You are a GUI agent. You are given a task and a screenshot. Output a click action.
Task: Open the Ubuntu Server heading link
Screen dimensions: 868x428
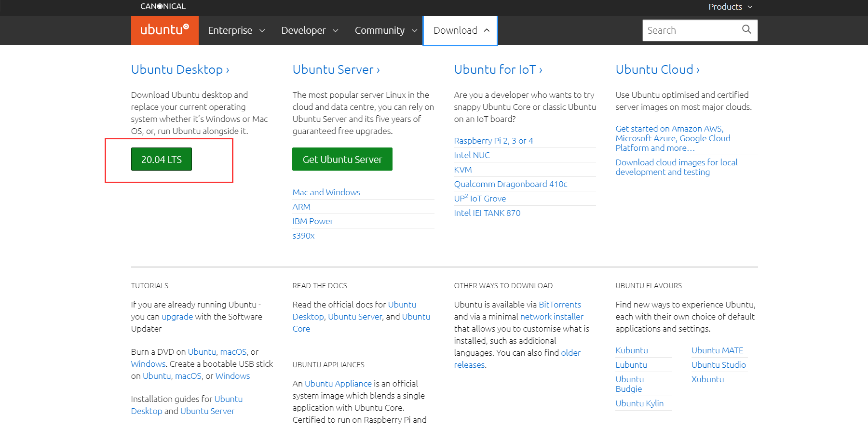[x=336, y=69]
